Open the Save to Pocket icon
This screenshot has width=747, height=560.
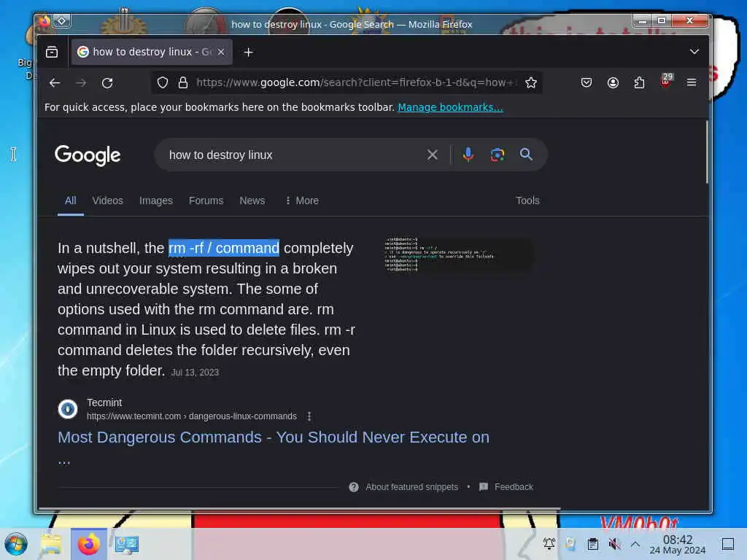pos(587,83)
